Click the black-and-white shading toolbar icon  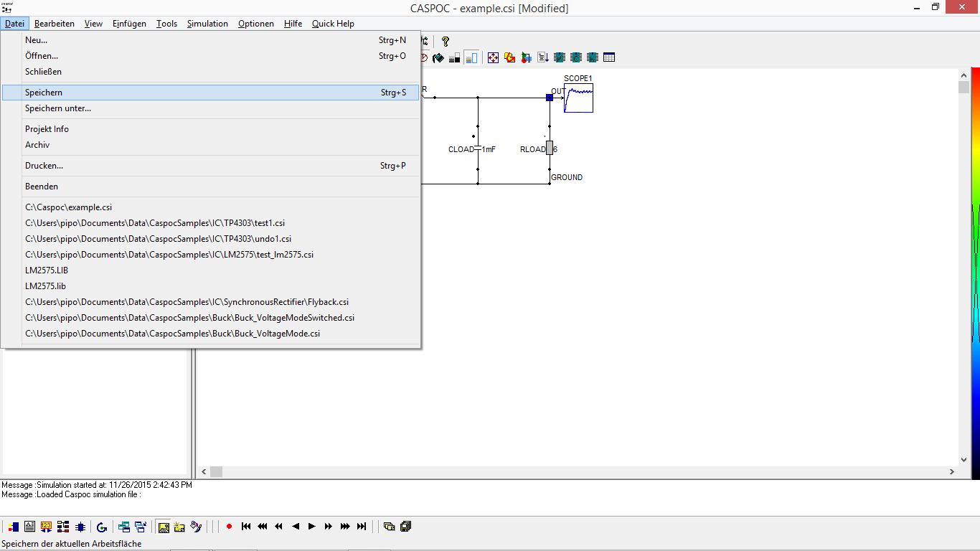point(455,57)
